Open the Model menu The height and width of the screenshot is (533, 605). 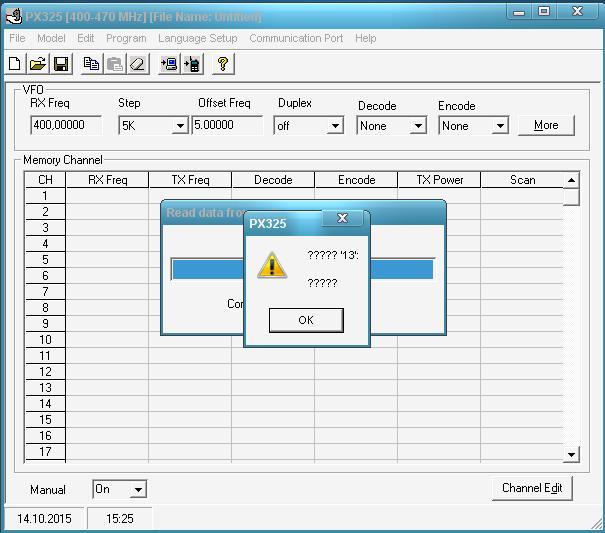51,38
